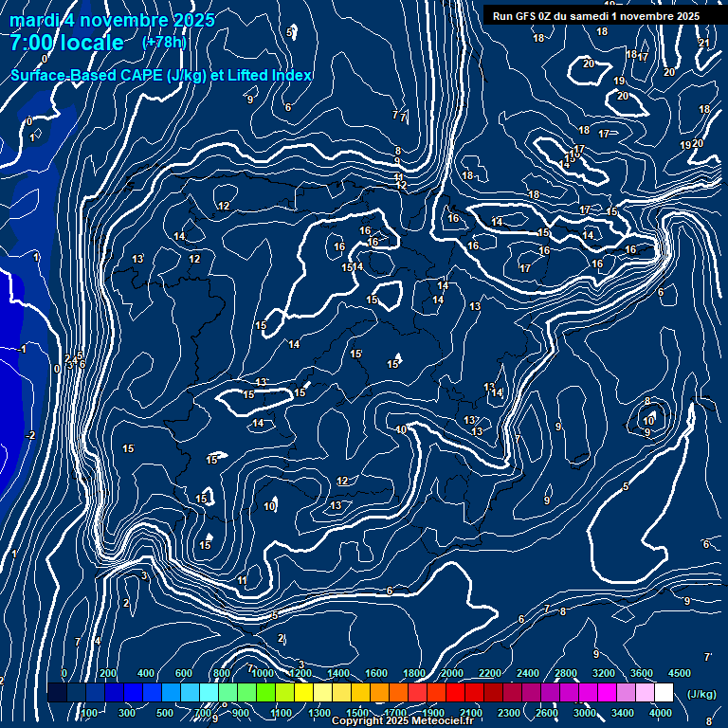Select the pale pink 3600–4000 legend swatch

(646, 692)
